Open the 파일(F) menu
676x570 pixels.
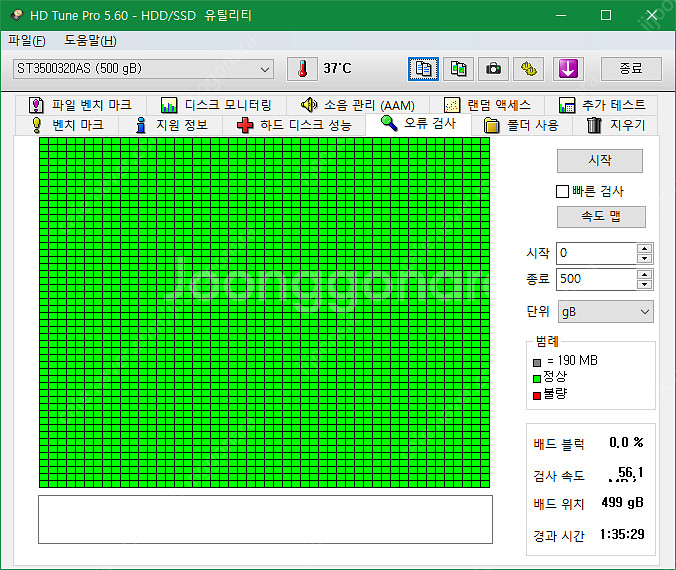(27, 41)
